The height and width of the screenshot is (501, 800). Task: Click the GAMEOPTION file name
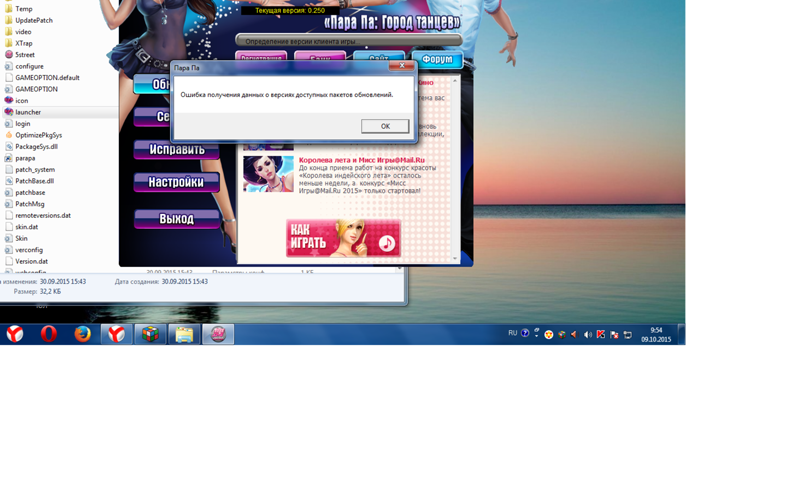(x=36, y=89)
